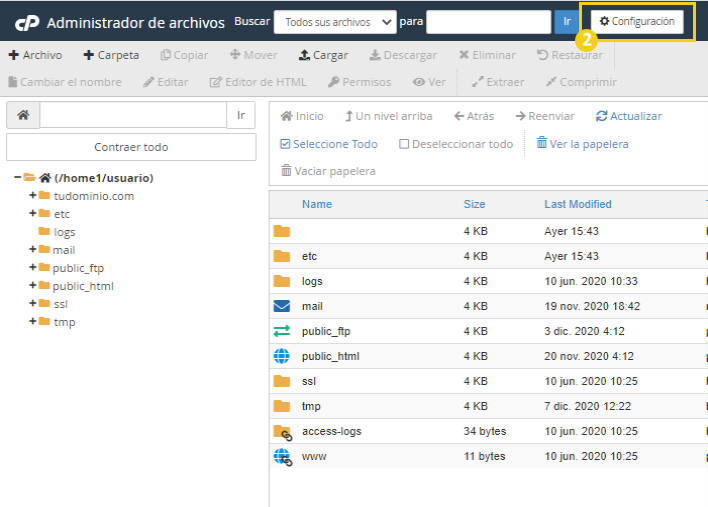Click the Ver eye icon
708x507 pixels.
pyautogui.click(x=419, y=82)
